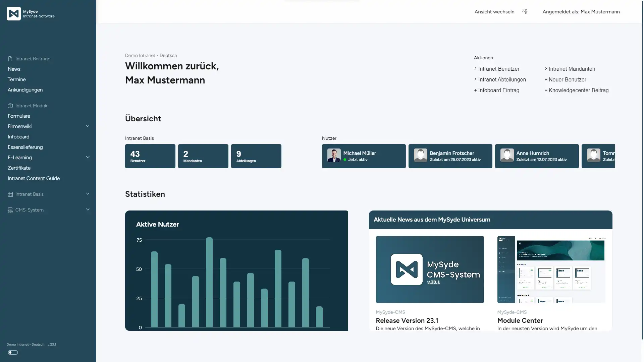Screen dimensions: 644x362
Task: Click the CMS-System sidebar icon
Action: [10, 210]
